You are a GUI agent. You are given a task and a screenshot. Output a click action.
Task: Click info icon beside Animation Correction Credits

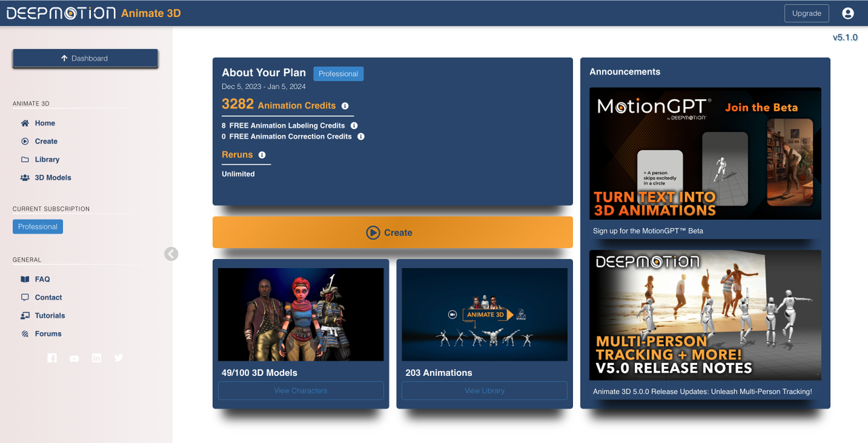click(x=361, y=136)
